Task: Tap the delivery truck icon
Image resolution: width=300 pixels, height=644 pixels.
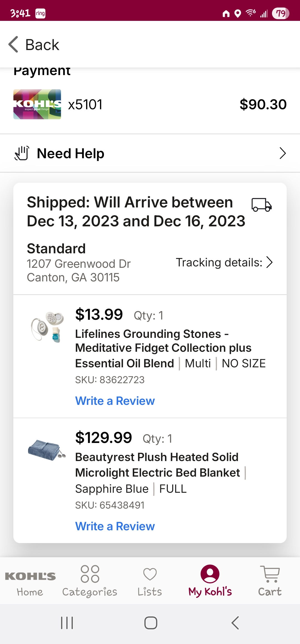Action: (x=262, y=205)
